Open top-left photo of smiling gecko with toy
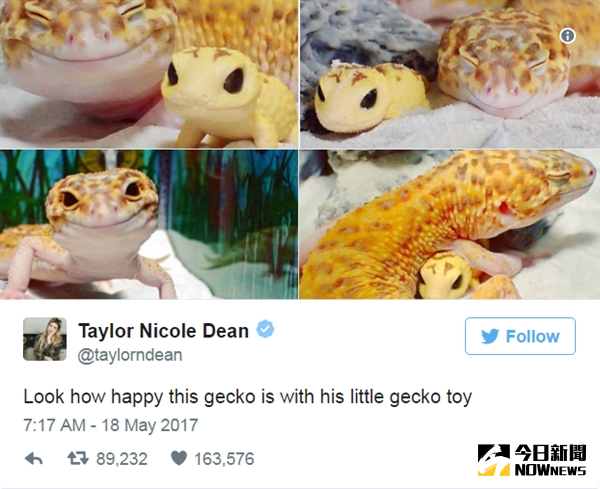Viewport: 600px width, 489px height. pyautogui.click(x=149, y=74)
